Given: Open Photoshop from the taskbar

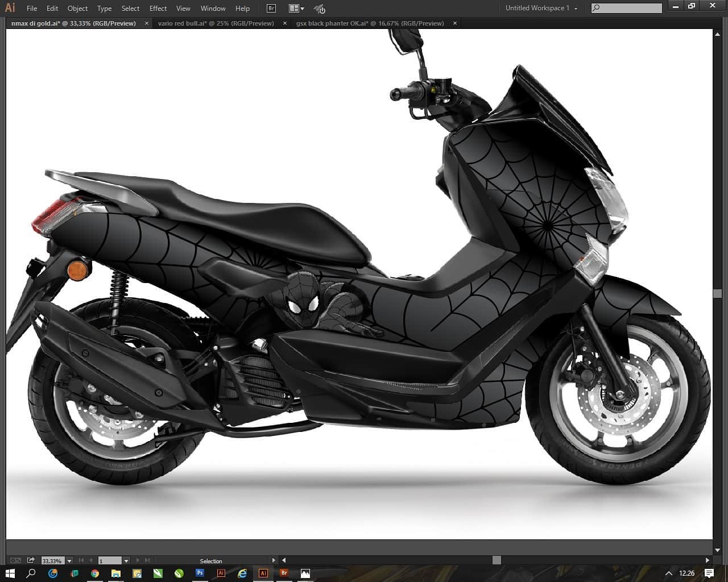Looking at the screenshot, I should coord(200,573).
